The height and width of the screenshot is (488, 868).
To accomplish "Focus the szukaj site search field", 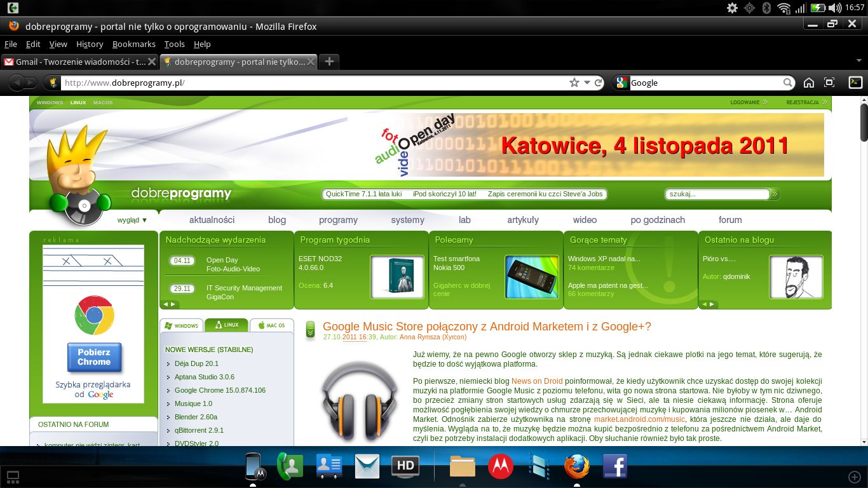I will [717, 194].
